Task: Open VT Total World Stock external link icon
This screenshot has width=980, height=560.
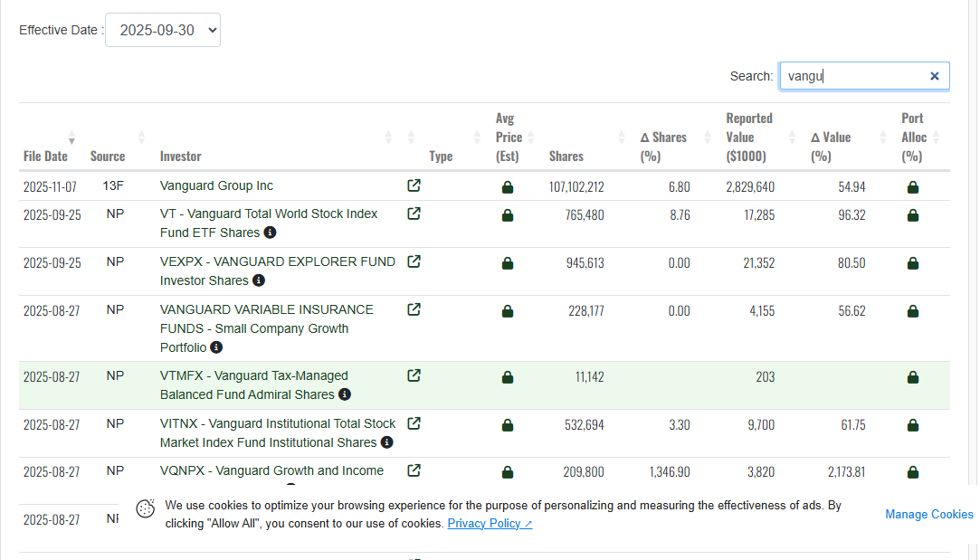Action: coord(414,214)
